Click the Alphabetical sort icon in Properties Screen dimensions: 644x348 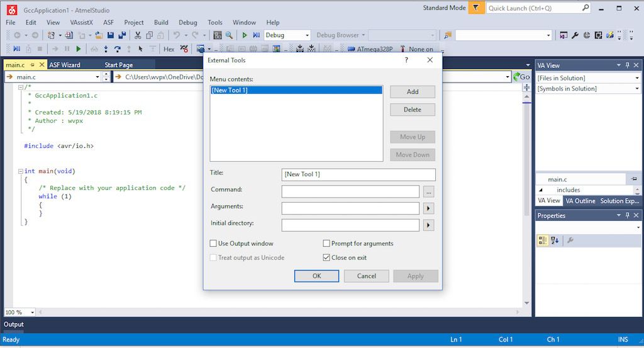click(x=555, y=240)
